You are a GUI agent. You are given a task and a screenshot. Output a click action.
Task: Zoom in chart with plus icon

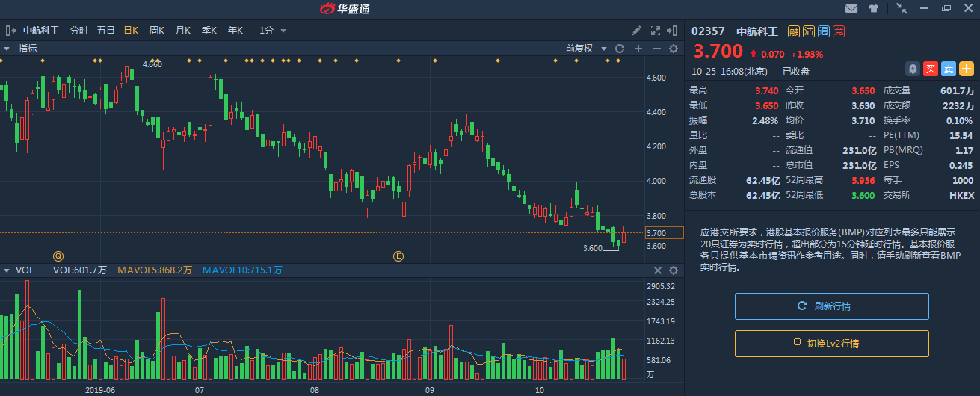click(x=638, y=49)
